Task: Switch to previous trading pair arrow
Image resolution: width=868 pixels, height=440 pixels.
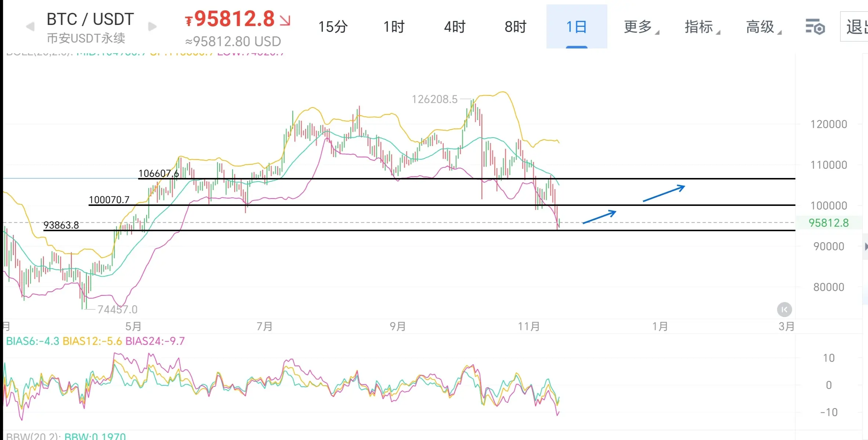Action: tap(30, 26)
